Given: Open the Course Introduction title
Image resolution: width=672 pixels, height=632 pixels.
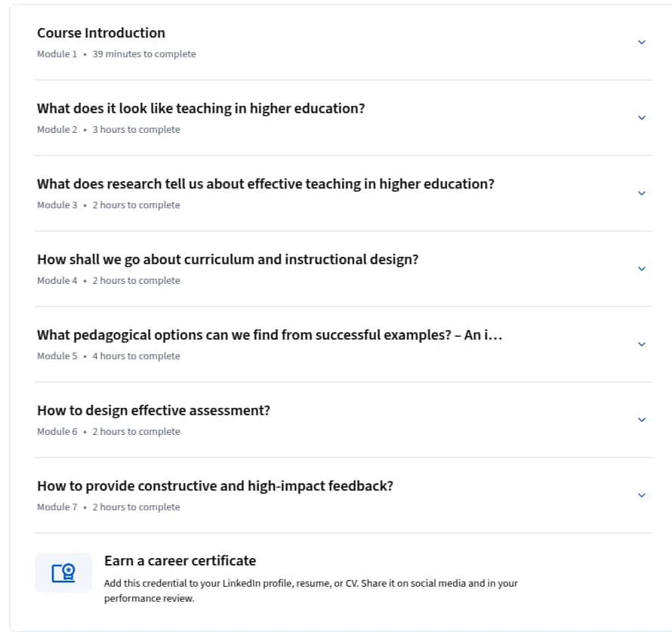Looking at the screenshot, I should click(101, 33).
